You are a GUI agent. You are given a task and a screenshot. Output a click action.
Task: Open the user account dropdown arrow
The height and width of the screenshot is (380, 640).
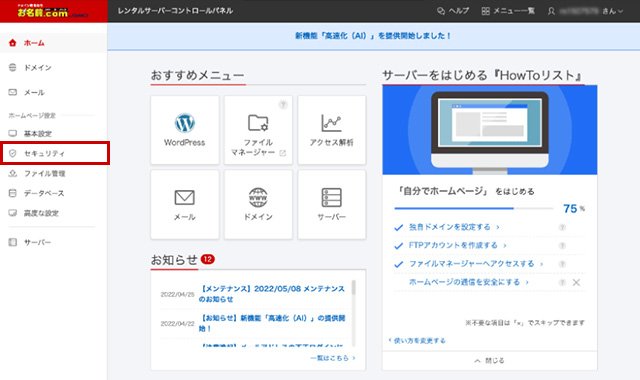coord(620,11)
